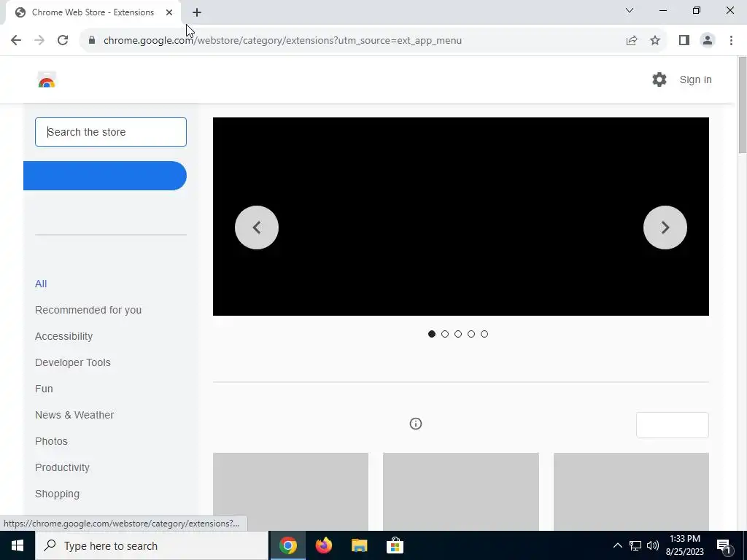
Task: Bookmark this tab with star
Action: coord(655,41)
